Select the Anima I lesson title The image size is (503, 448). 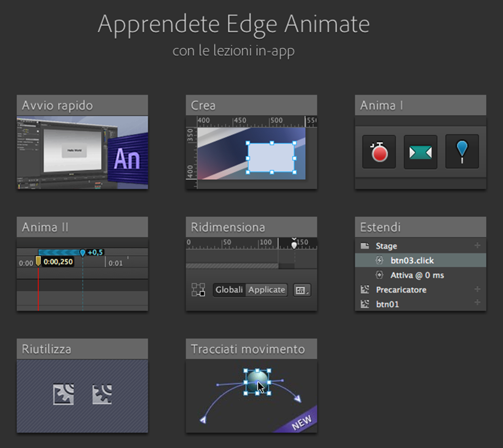point(382,105)
